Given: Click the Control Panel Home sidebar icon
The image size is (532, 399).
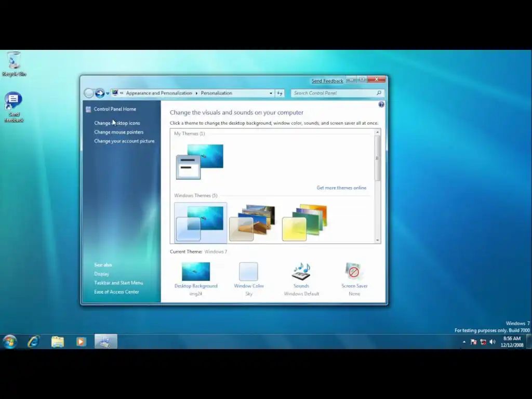Looking at the screenshot, I should (88, 109).
